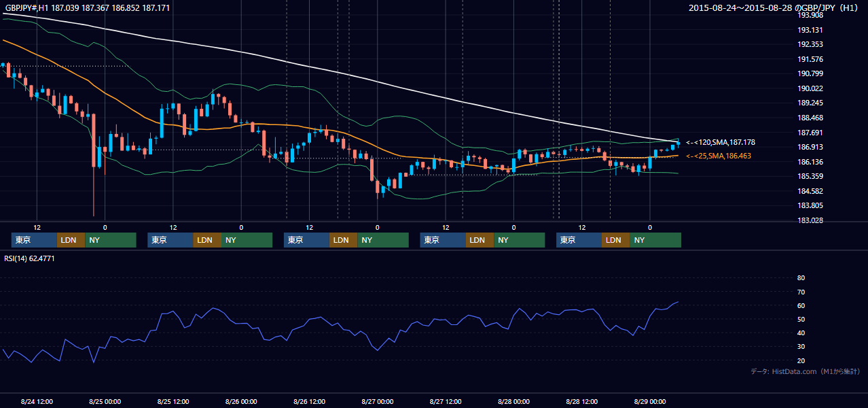Click the 8/26 12:00 time axis label
Viewport: 868px width, 408px height.
(x=309, y=401)
